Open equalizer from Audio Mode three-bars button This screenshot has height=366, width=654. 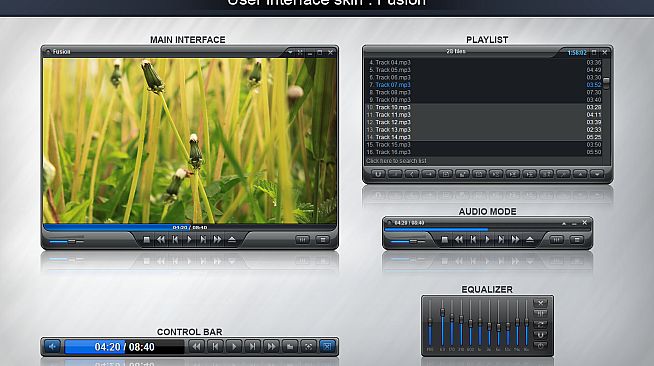click(556, 240)
